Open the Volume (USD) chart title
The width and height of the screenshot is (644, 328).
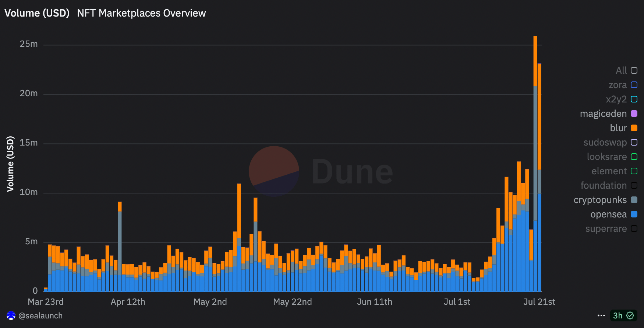(37, 13)
